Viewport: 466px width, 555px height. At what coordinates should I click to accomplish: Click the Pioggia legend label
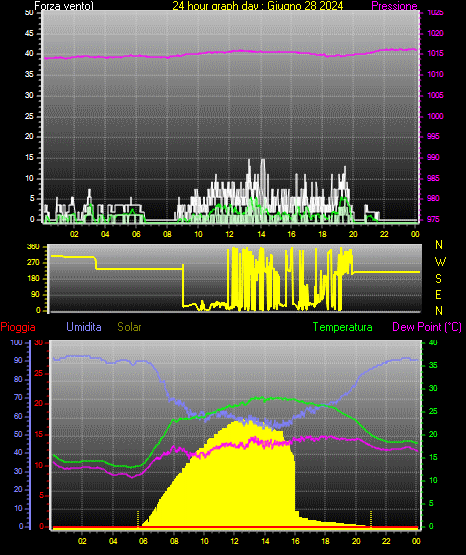pos(18,327)
